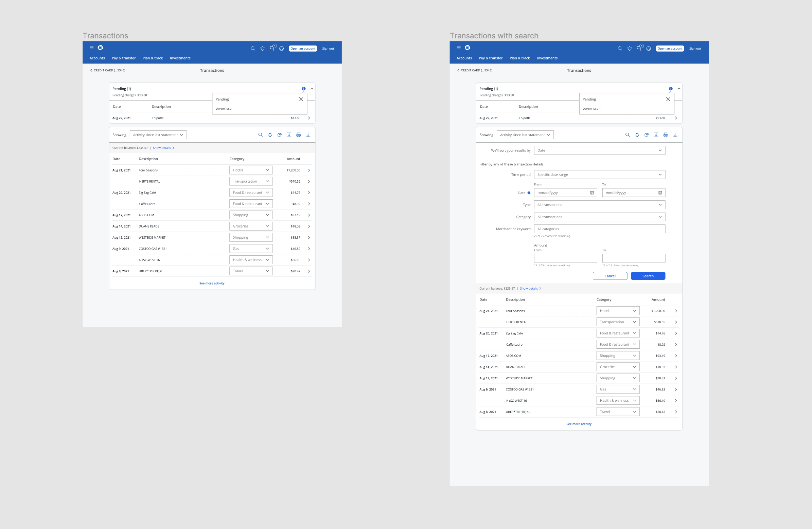812x529 pixels.
Task: Click 'Pay & transfer' in 'Transactions with search' nav
Action: (x=490, y=58)
